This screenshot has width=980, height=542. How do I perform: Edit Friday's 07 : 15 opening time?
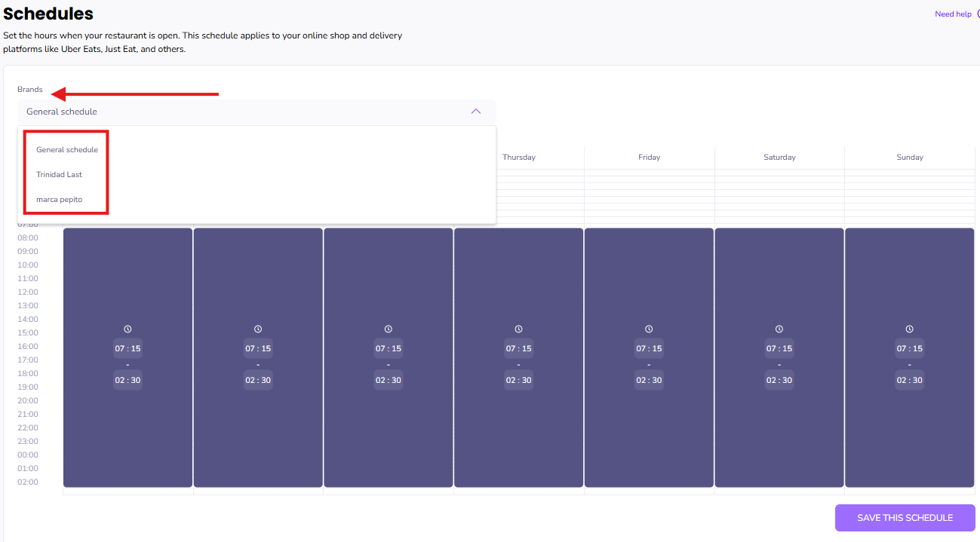click(x=649, y=348)
